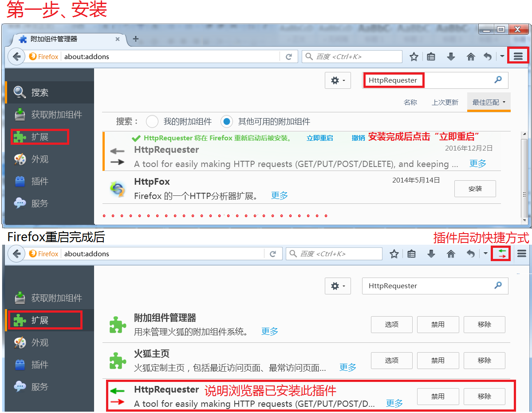
Task: Open toolbar dropdown arrow in the lower window
Action: pyautogui.click(x=485, y=254)
